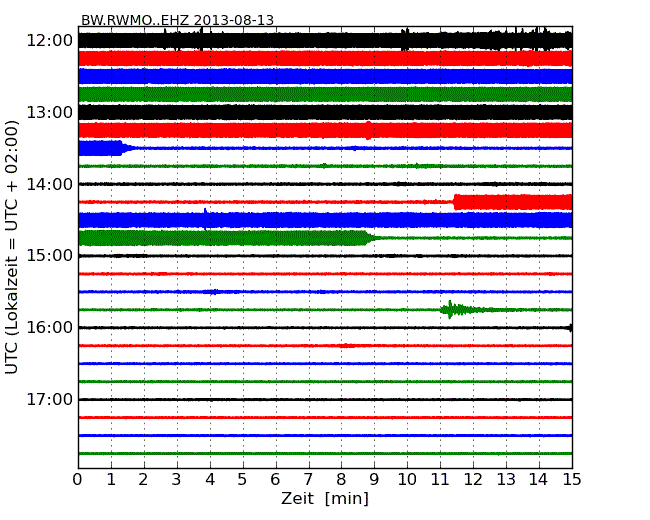Click the red spike near minute 9 at 13:15

(x=368, y=130)
